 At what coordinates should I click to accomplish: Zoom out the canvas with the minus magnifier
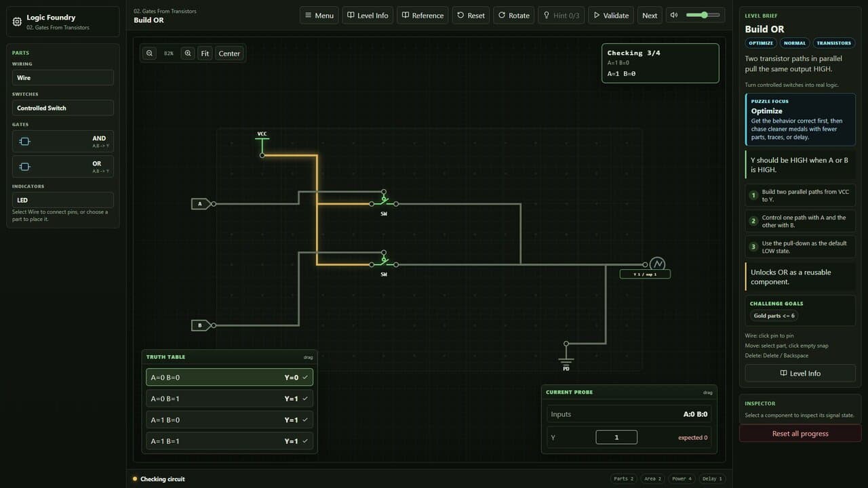(x=149, y=54)
